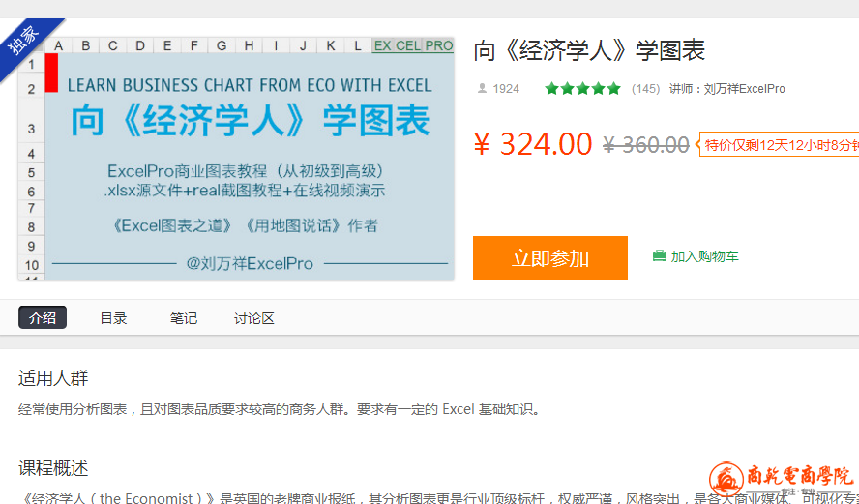Screen dimensions: 859x504
Task: Switch to the 目录 tab
Action: tap(113, 318)
